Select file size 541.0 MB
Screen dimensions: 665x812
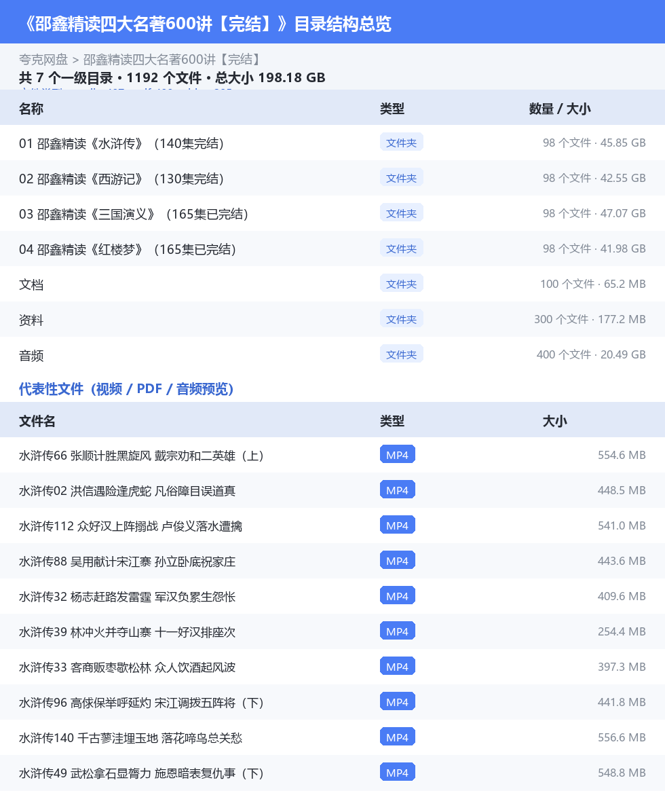[622, 525]
